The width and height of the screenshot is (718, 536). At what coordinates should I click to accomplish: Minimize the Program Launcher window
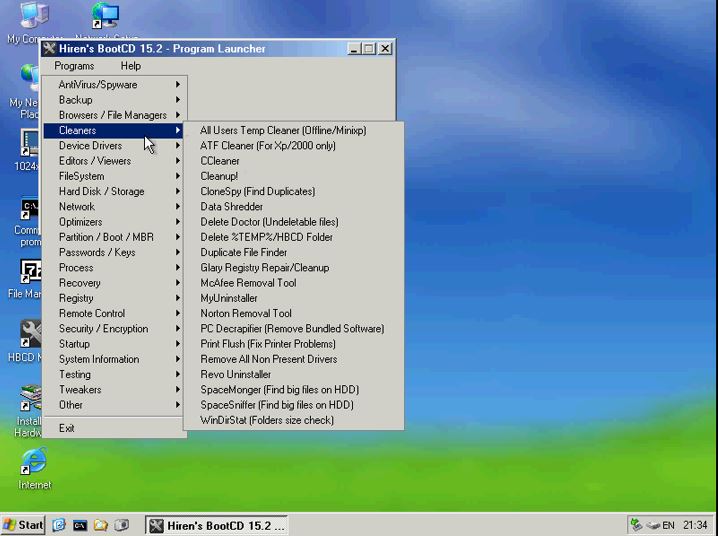[x=353, y=49]
